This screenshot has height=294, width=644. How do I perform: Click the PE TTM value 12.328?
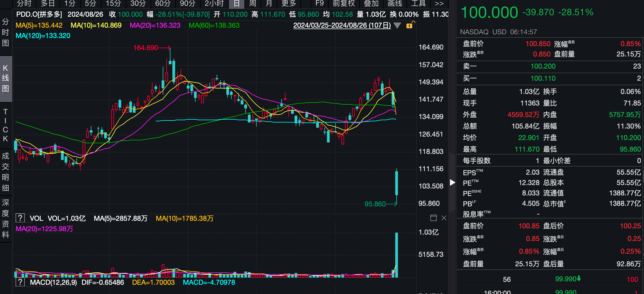529,183
